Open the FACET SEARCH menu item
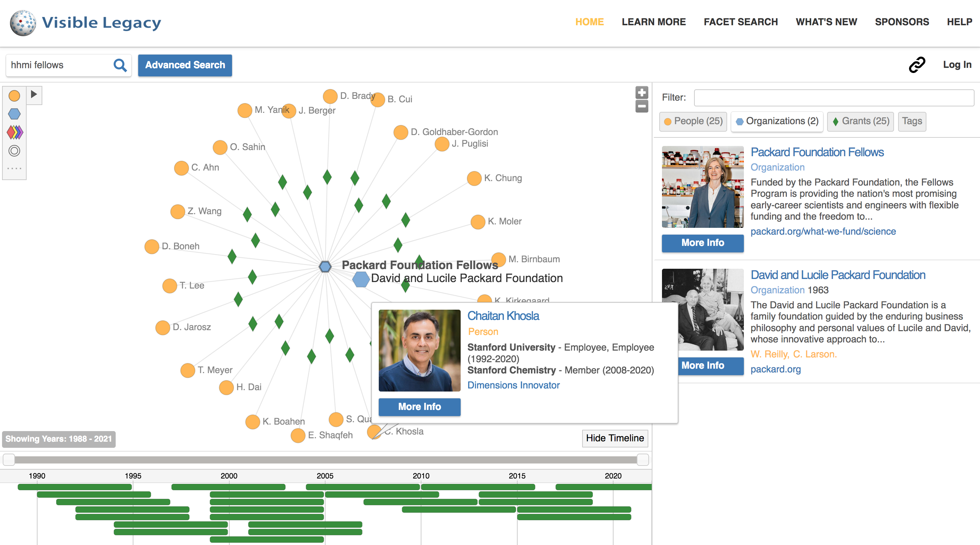 click(x=741, y=22)
